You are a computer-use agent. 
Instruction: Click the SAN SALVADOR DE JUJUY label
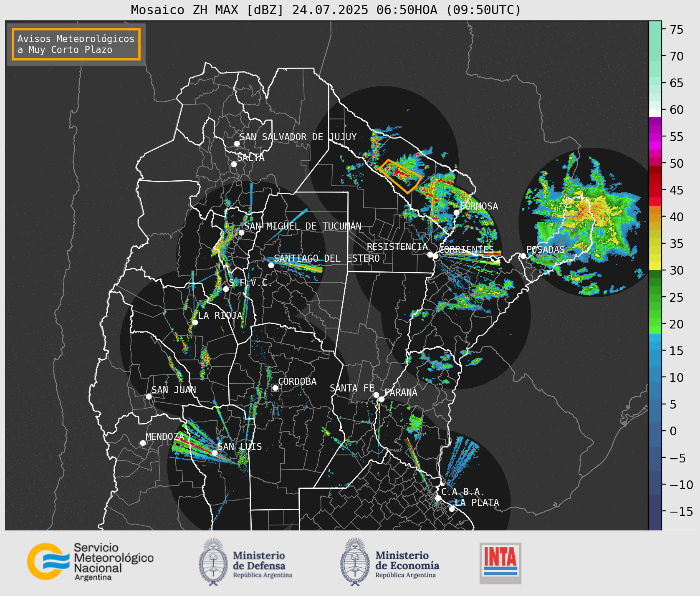coord(298,137)
